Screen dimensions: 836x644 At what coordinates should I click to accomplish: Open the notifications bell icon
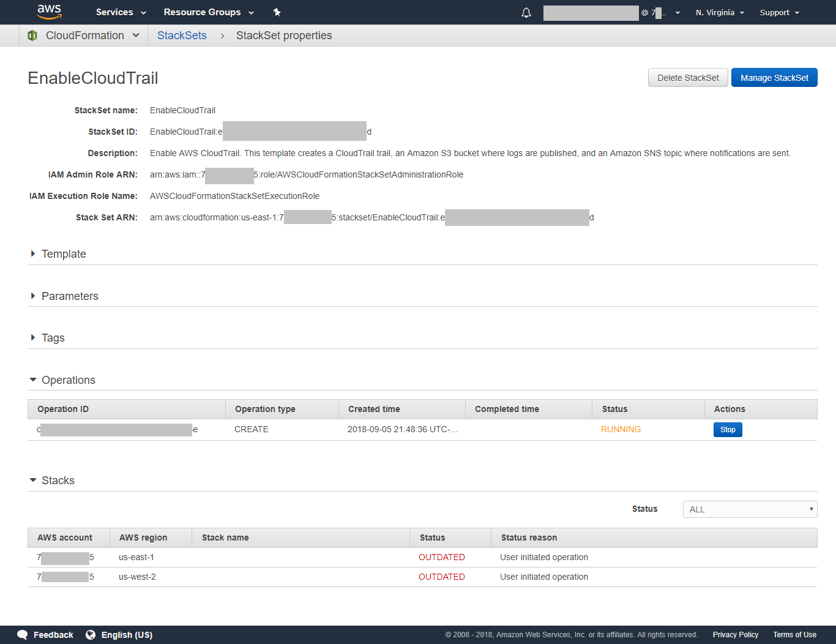(x=526, y=12)
